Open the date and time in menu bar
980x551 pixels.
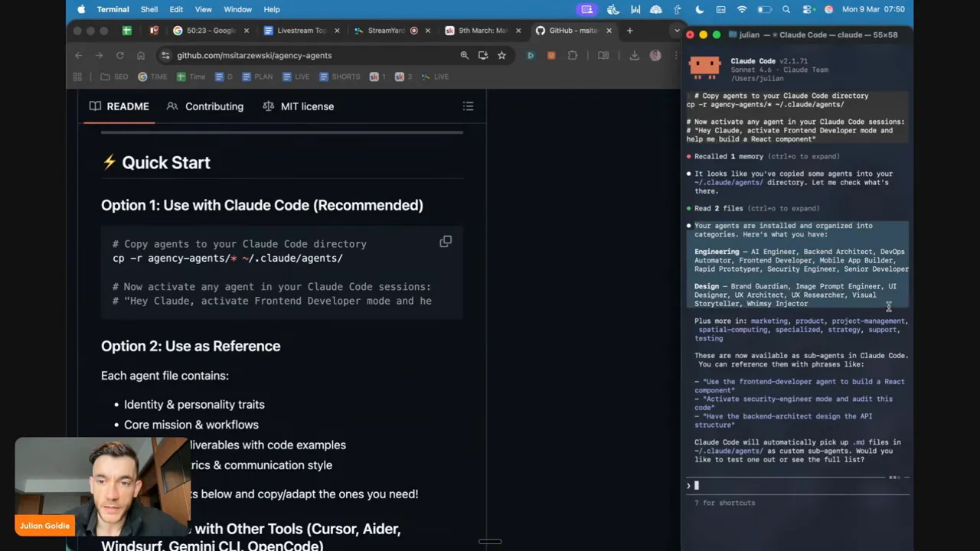tap(874, 9)
